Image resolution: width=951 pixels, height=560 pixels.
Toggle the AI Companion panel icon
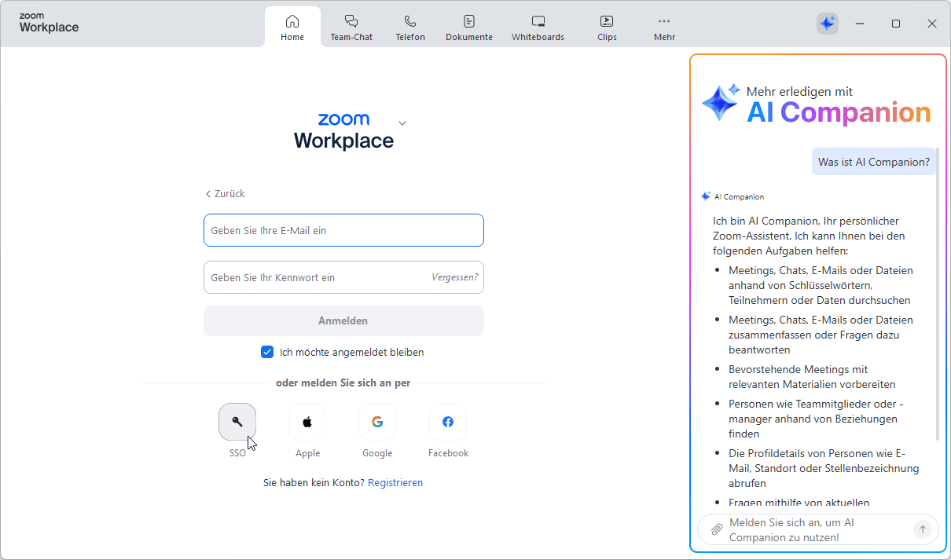tap(827, 24)
